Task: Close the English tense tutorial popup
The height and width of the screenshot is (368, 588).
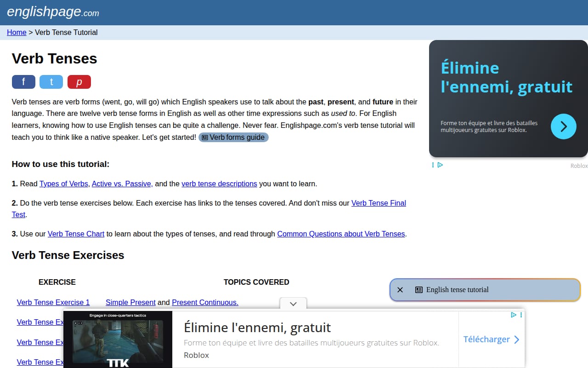Action: pyautogui.click(x=400, y=290)
